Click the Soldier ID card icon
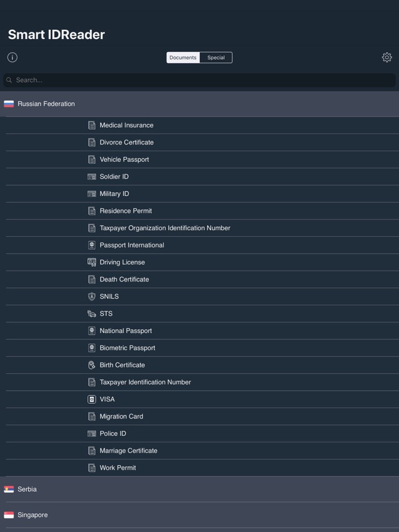399x532 pixels. coord(92,177)
